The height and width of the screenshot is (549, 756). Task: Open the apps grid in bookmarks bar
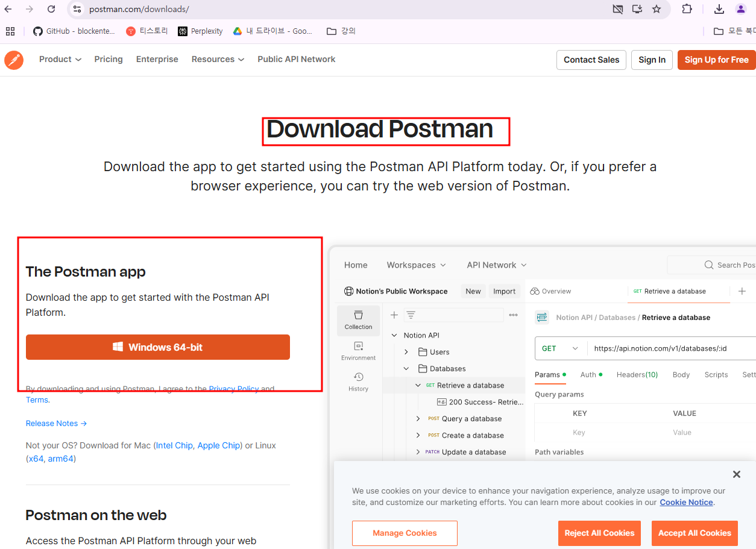(10, 31)
